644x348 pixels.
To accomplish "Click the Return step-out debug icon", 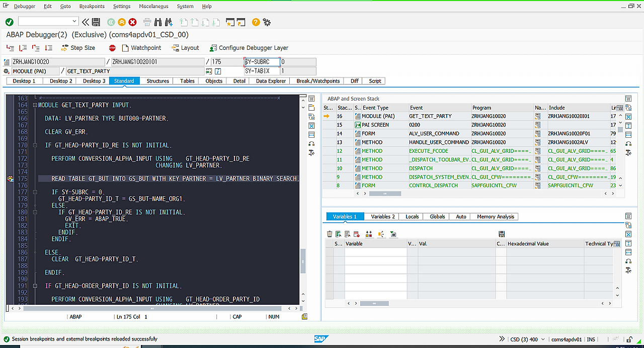I will pos(36,48).
